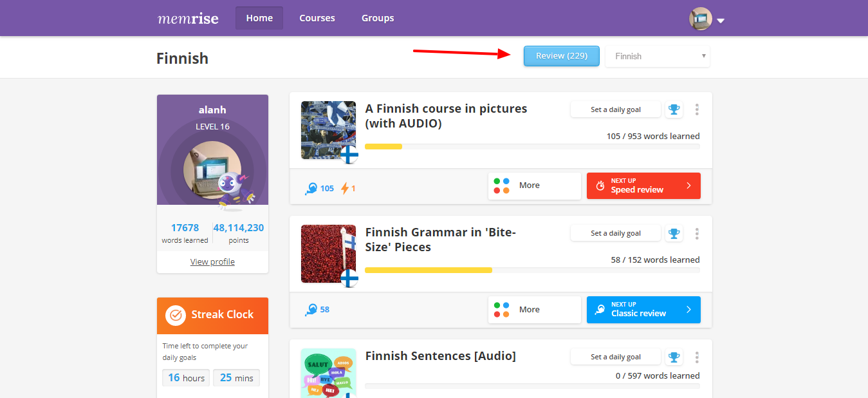This screenshot has height=398, width=868.
Task: Open View profile link
Action: (212, 261)
